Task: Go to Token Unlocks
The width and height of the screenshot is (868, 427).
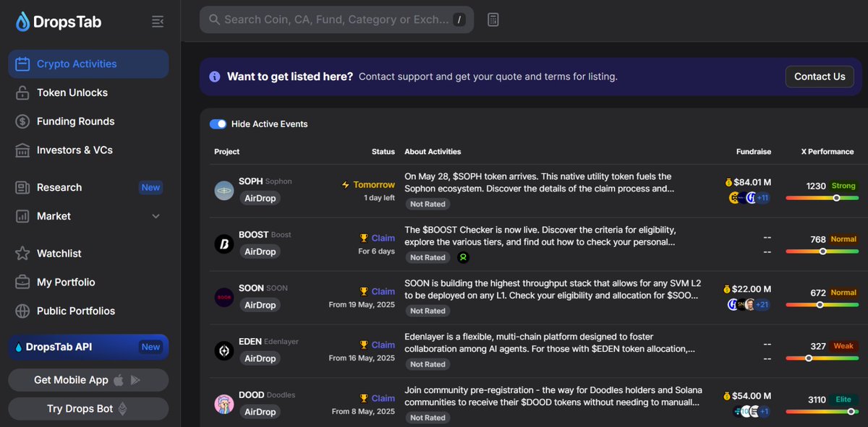Action: point(72,92)
